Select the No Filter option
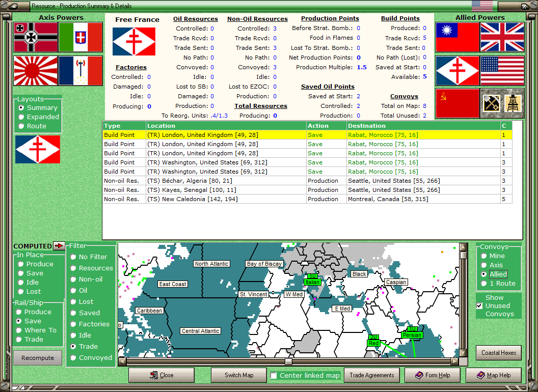This screenshot has width=538, height=392. coord(89,257)
